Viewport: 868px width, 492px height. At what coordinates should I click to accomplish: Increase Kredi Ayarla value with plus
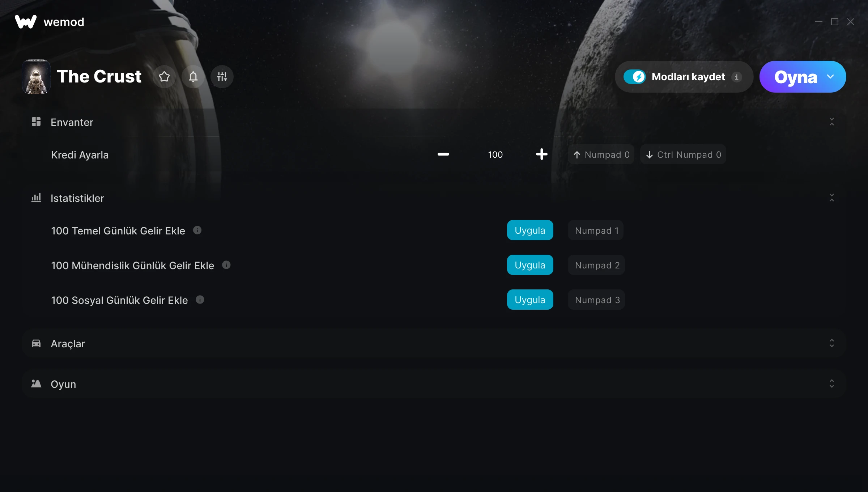(542, 154)
